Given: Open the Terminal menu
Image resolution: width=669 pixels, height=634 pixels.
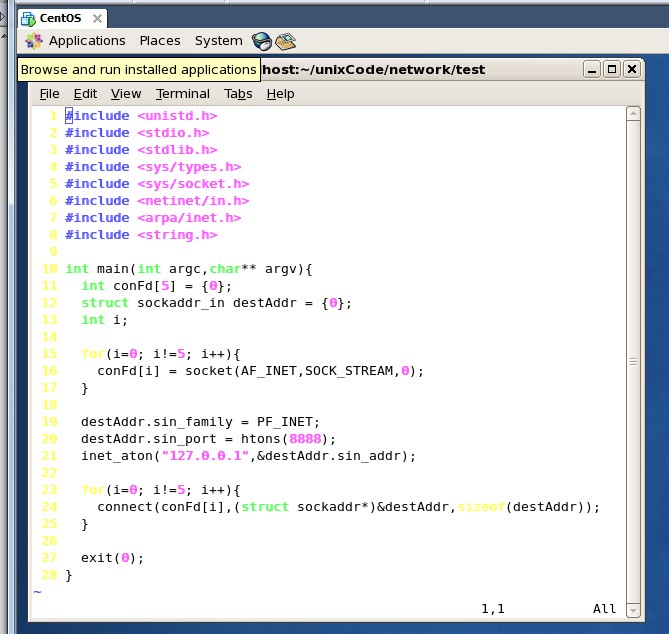Looking at the screenshot, I should pos(183,94).
